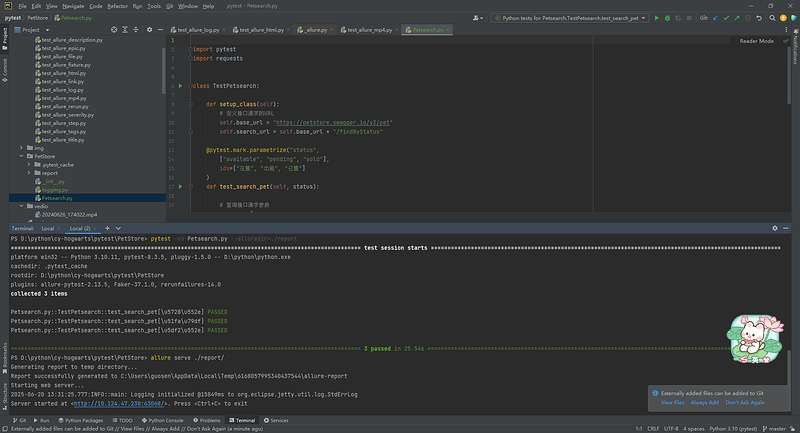
Task: Expand the .pytest_cache folder
Action: [x=29, y=165]
